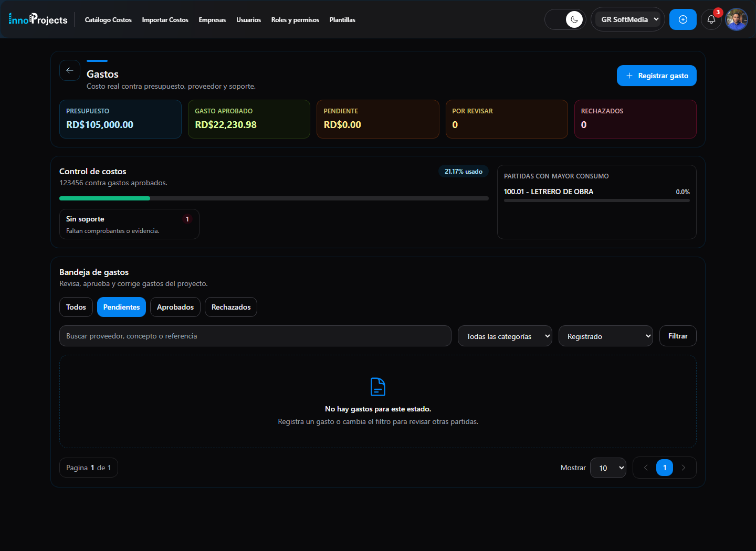The height and width of the screenshot is (551, 756).
Task: Click the empty-state document icon
Action: pyautogui.click(x=378, y=387)
